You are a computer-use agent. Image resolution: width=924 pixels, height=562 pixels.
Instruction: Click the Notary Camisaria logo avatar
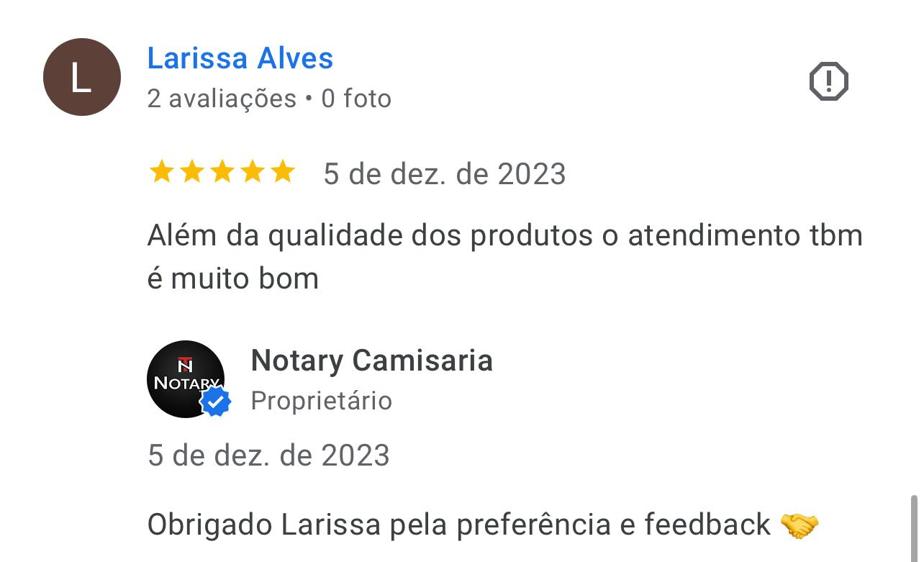[186, 379]
